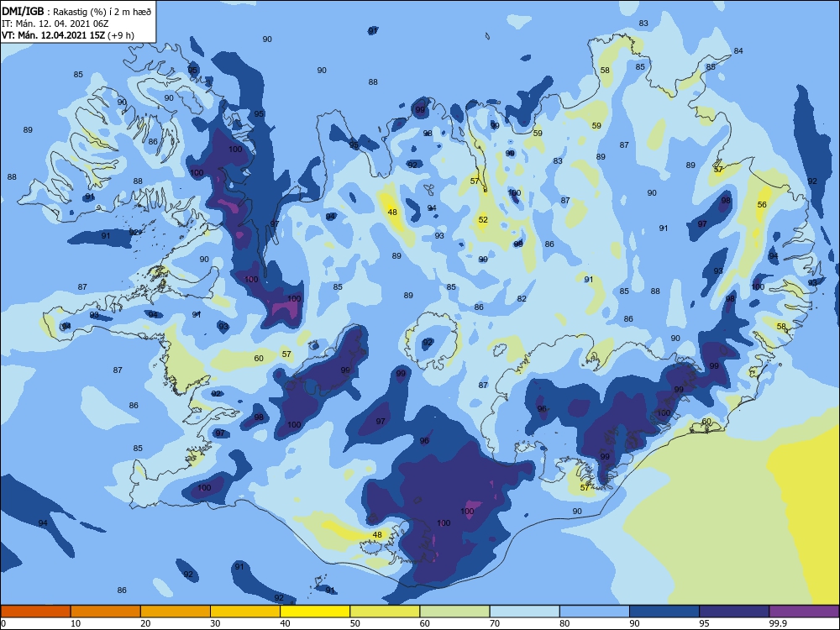
Task: Click the '99.9' label under the color scale
Action: pos(778,623)
